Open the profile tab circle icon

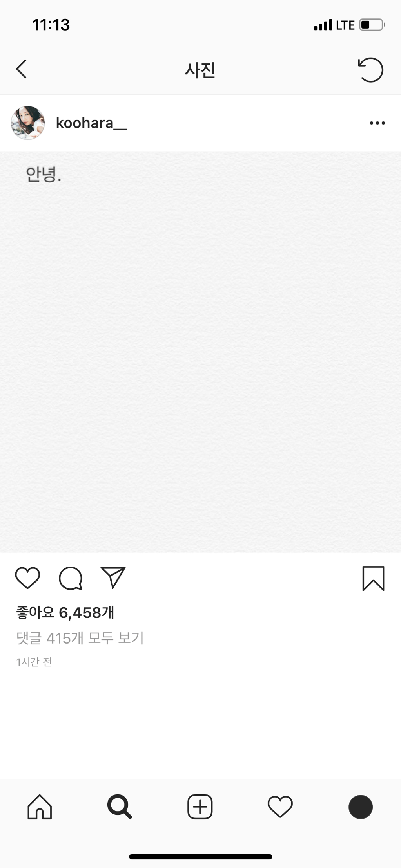point(360,807)
